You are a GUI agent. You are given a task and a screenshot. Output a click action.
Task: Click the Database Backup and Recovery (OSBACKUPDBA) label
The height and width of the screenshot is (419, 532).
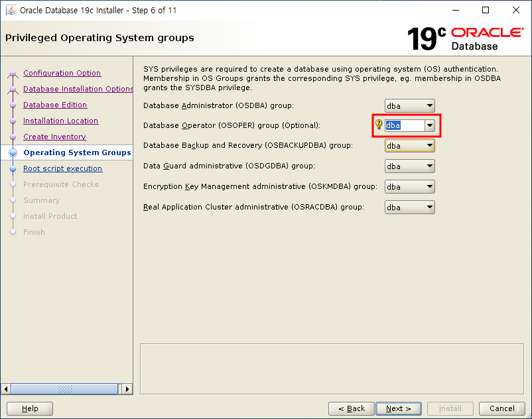click(x=248, y=145)
